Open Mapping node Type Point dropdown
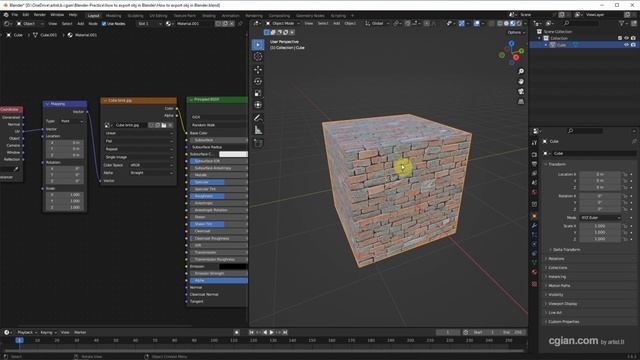 click(72, 121)
